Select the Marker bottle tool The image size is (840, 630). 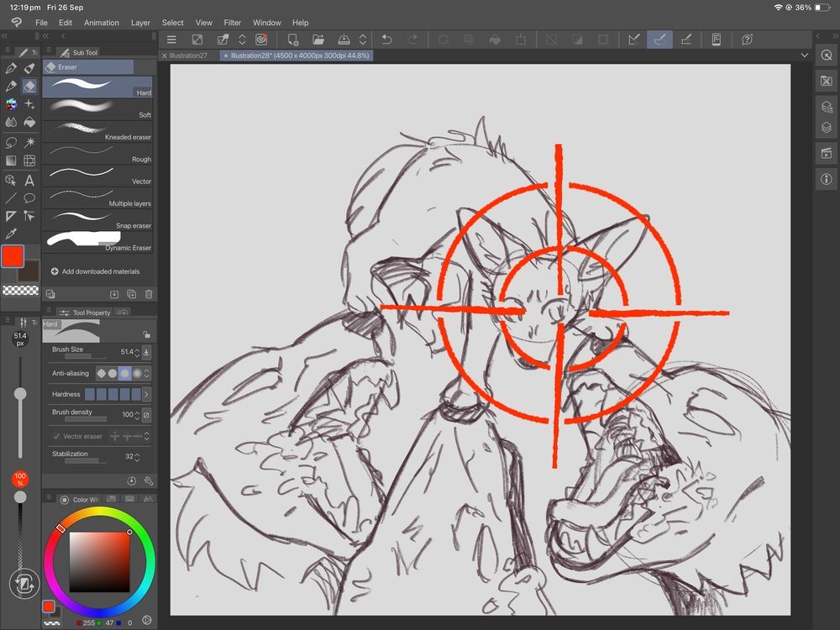(x=29, y=68)
